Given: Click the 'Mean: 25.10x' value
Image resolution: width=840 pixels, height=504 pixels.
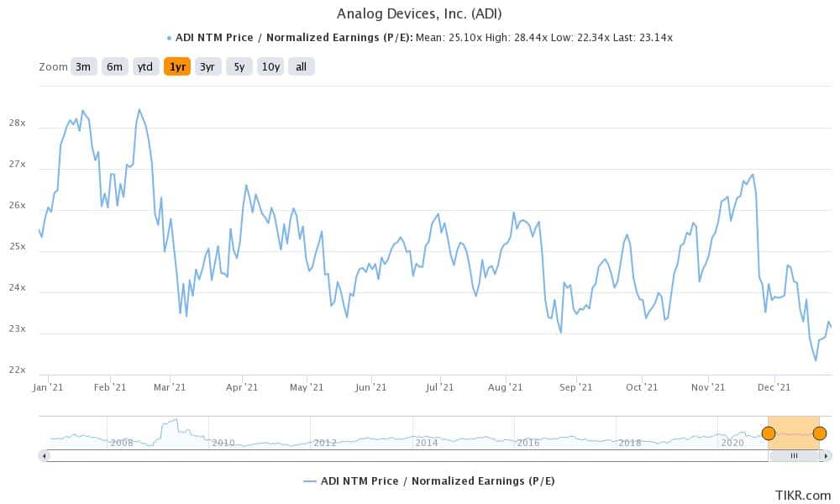Looking at the screenshot, I should [449, 38].
